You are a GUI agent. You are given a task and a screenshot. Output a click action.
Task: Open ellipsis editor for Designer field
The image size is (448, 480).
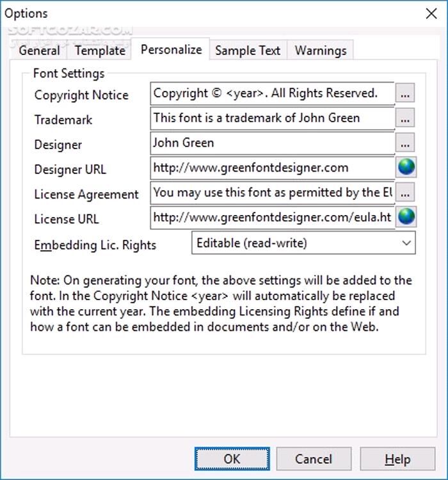(405, 142)
